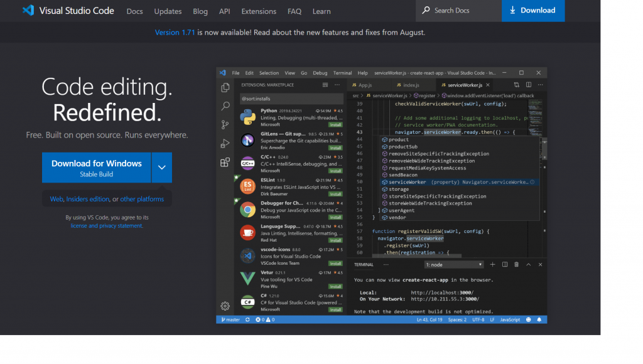The image size is (643, 364).
Task: Open the Search magnifier in activity bar
Action: [x=225, y=106]
